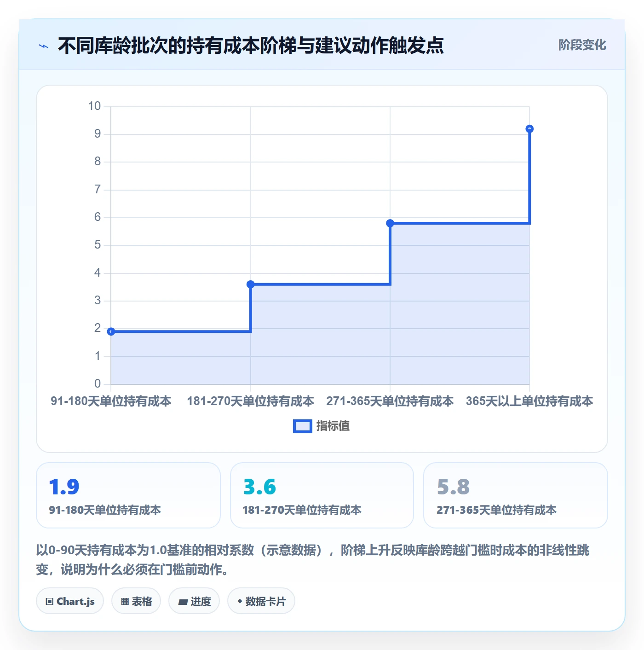Click the 指标值 legend label
644x650 pixels.
click(333, 426)
